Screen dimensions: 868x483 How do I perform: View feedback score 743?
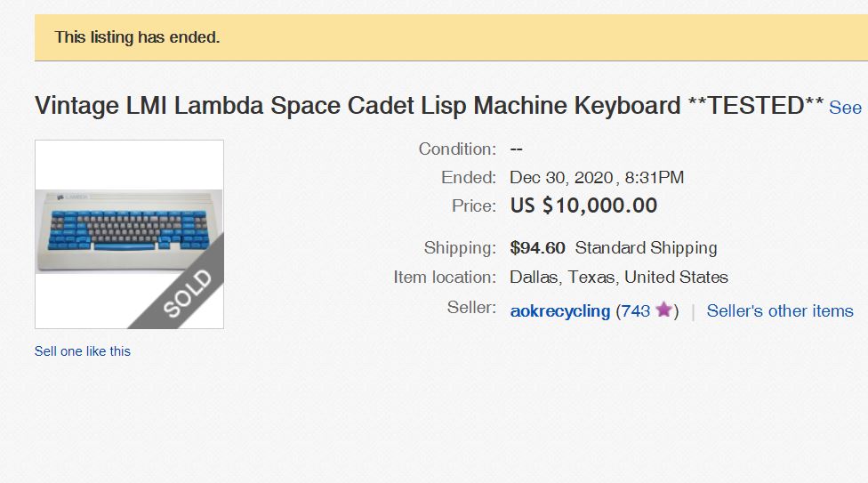click(x=635, y=311)
